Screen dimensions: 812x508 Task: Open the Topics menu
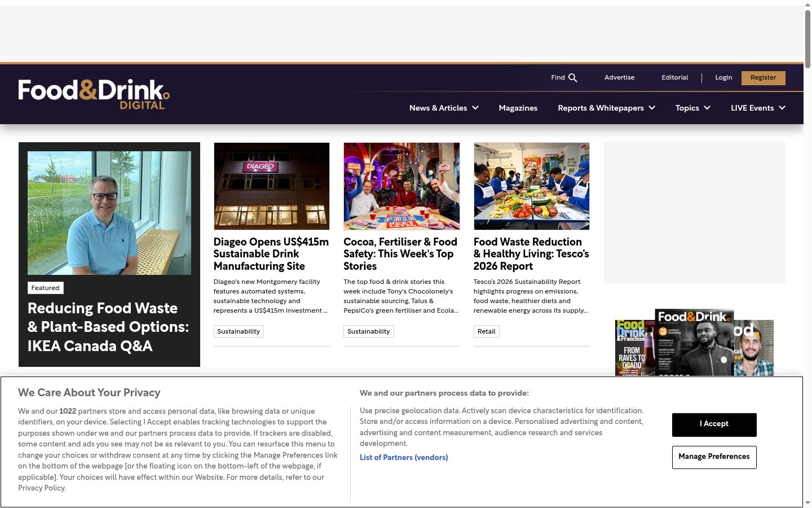pos(687,108)
